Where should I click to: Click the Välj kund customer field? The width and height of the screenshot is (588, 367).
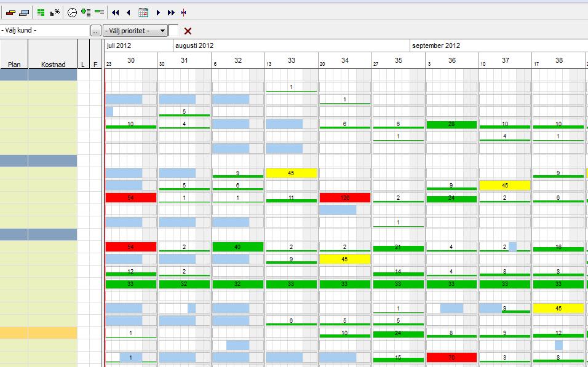pos(45,30)
